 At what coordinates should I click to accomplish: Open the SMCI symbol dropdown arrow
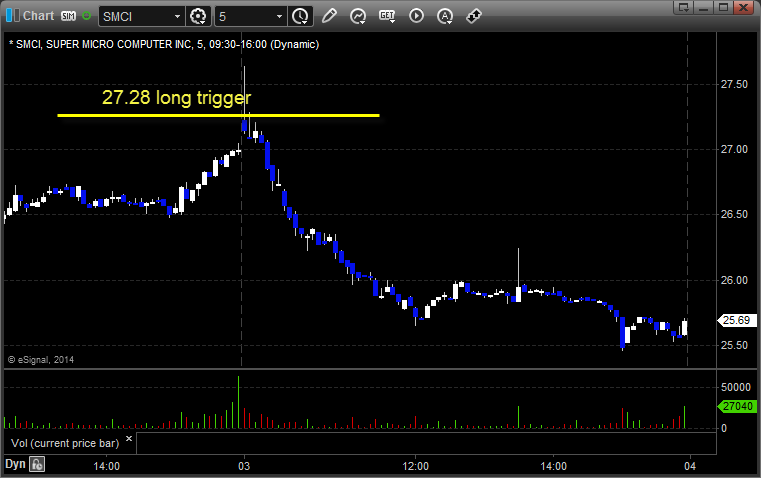178,16
